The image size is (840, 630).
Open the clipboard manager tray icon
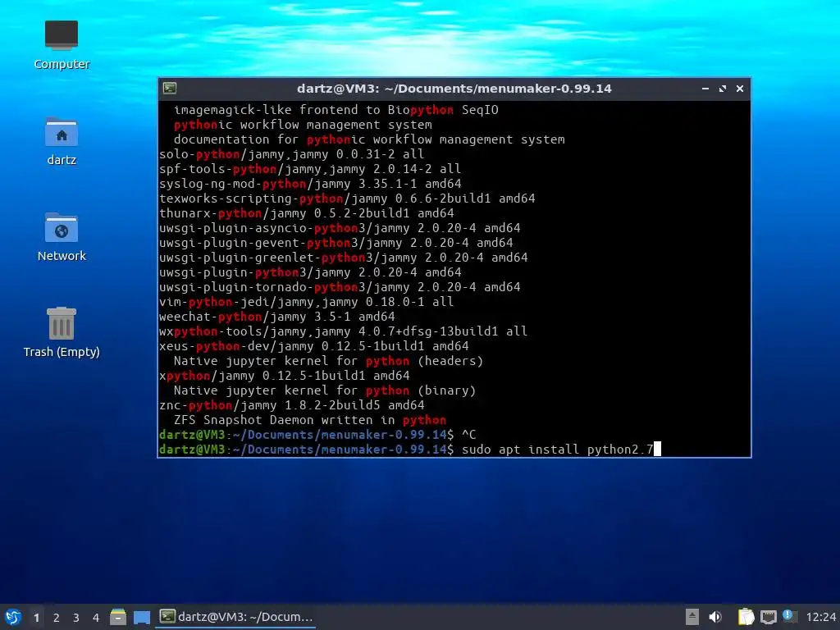746,617
